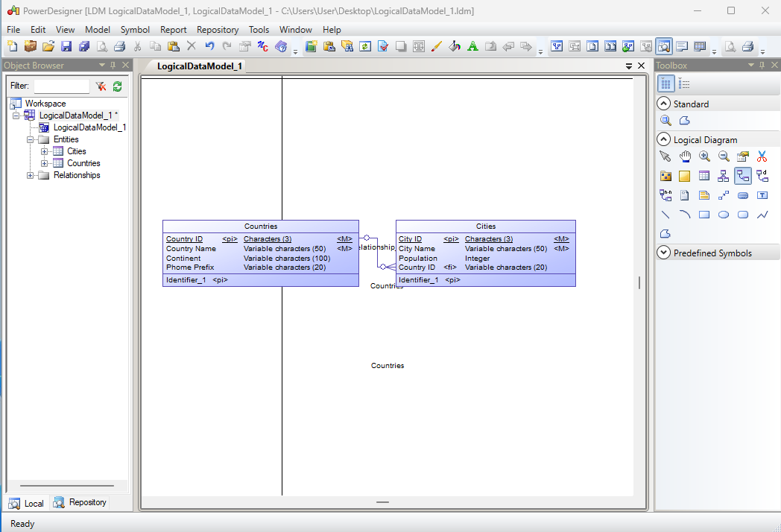
Task: Select the n-n Relationship tool
Action: (x=665, y=195)
